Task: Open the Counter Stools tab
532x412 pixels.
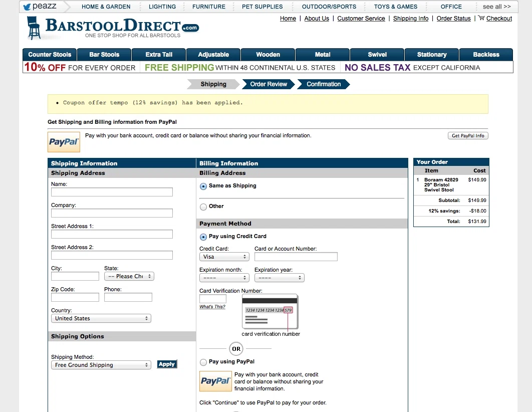Action: (50, 55)
